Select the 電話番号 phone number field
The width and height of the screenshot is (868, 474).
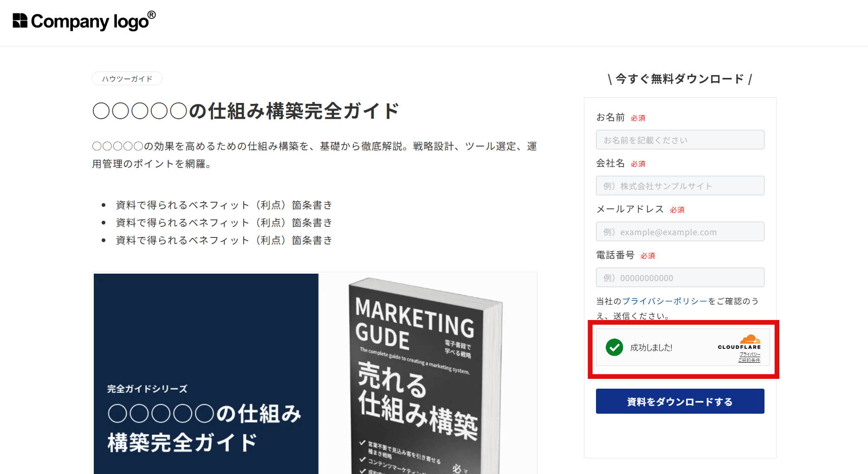coord(680,278)
